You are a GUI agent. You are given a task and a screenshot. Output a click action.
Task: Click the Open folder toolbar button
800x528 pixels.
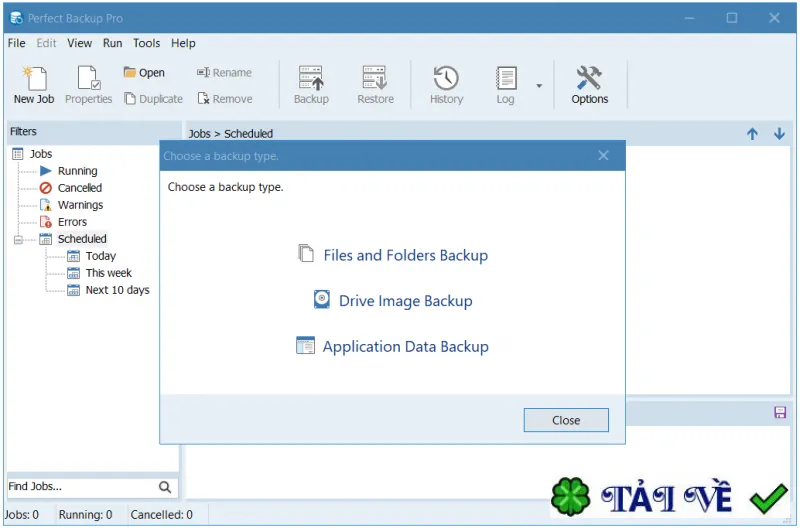(144, 72)
